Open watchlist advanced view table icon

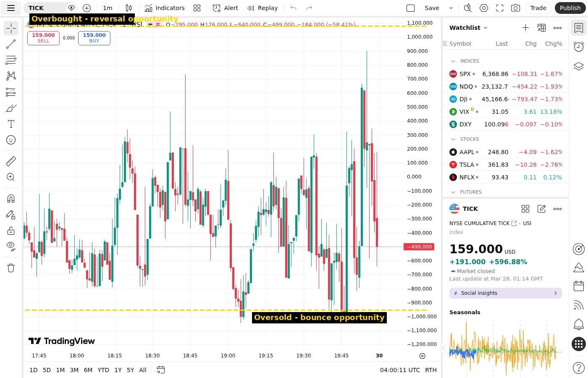click(541, 28)
